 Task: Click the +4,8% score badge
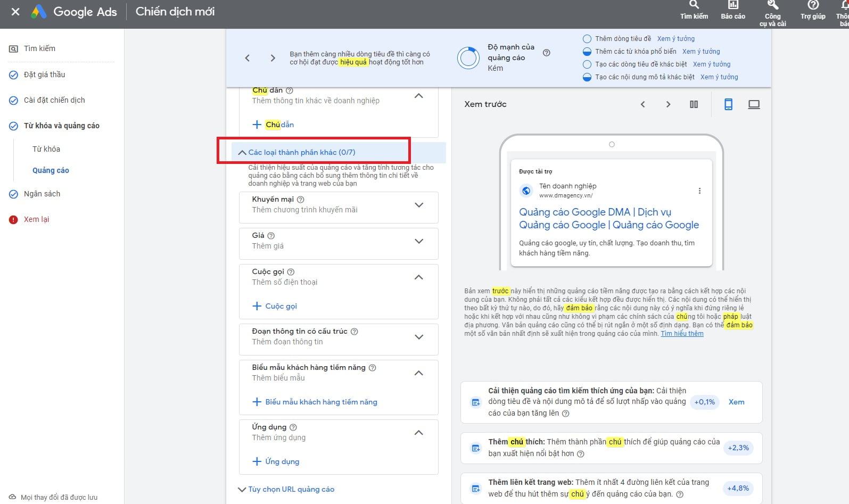(x=738, y=488)
